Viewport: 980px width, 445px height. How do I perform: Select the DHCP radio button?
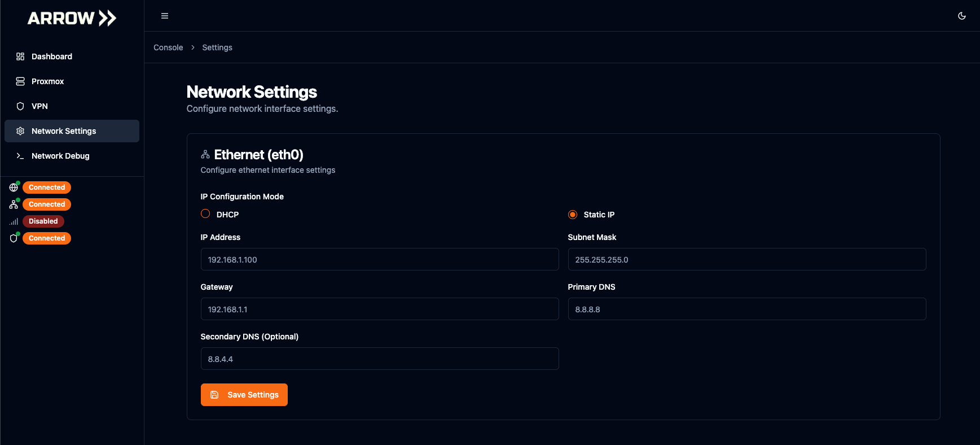(x=205, y=214)
